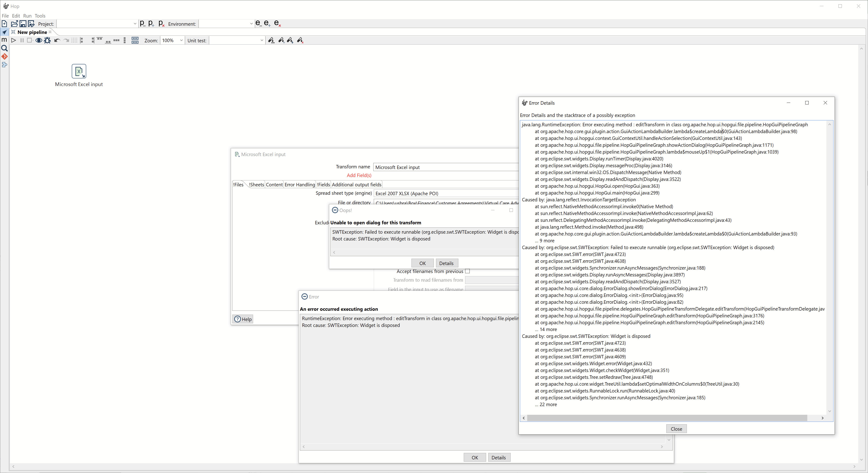Click the delete environment e-x icon
The width and height of the screenshot is (868, 473).
[277, 24]
